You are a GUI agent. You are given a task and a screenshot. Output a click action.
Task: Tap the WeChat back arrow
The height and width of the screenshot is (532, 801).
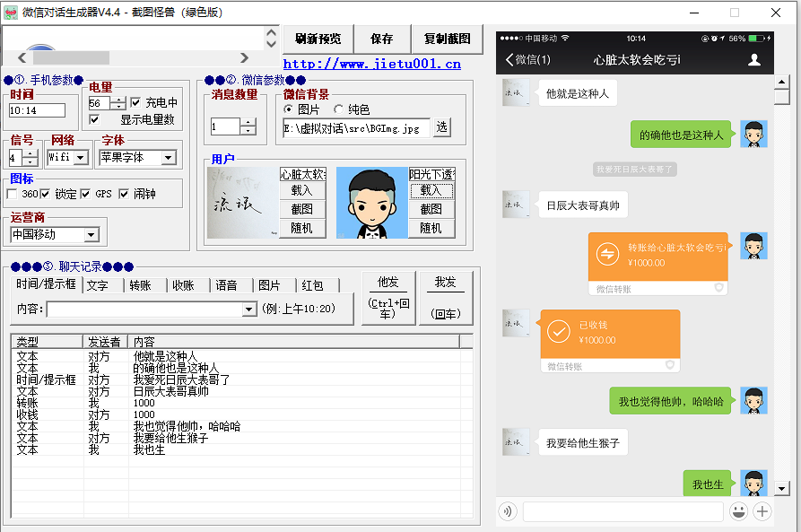click(510, 60)
